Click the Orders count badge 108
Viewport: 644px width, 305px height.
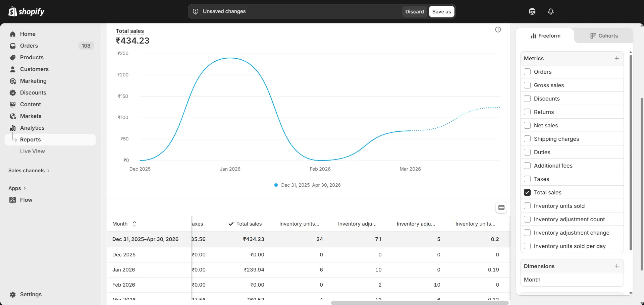click(x=86, y=46)
